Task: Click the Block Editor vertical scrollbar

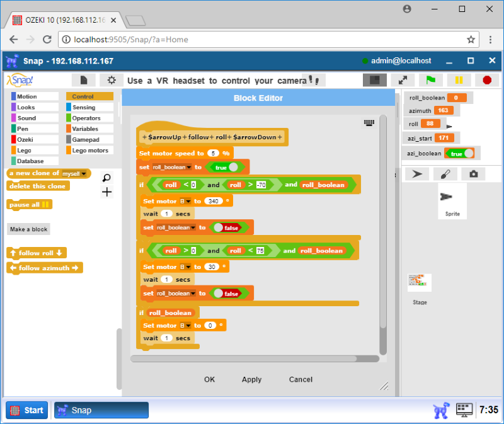Action: click(383, 221)
